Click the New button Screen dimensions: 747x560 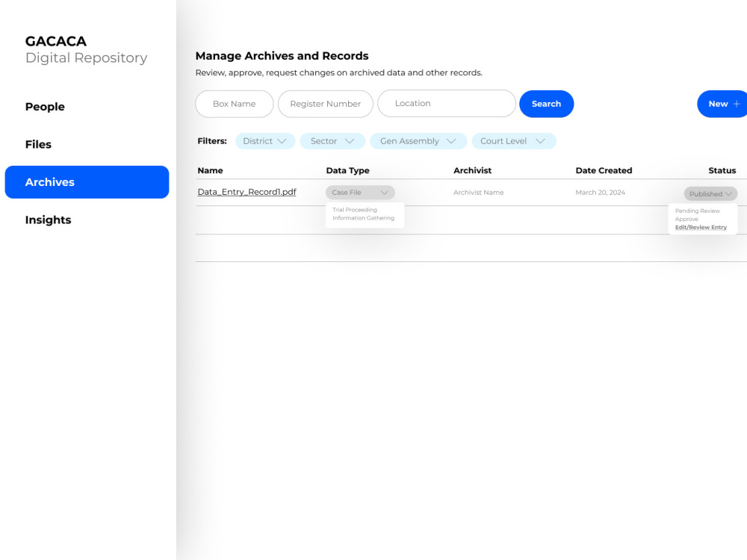(722, 104)
